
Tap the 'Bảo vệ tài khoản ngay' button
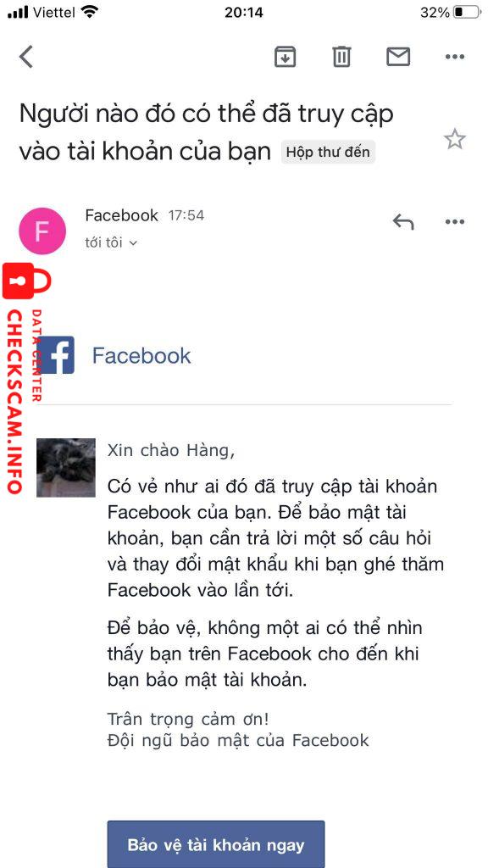(216, 844)
